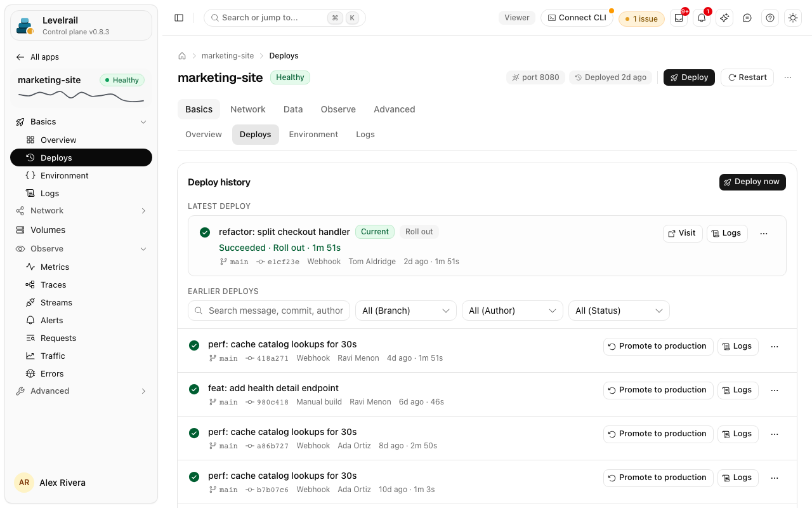This screenshot has height=508, width=812.
Task: Open more options for the latest deploy
Action: pyautogui.click(x=764, y=234)
